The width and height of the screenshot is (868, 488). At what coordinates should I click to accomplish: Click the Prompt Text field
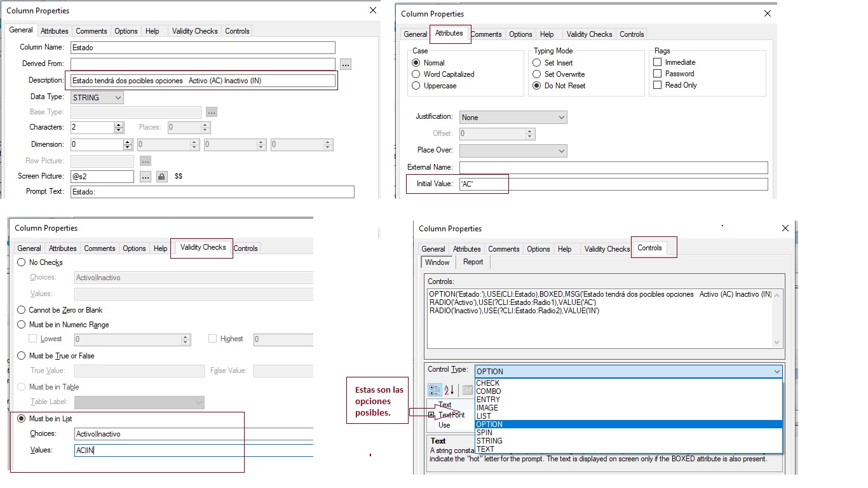coord(212,192)
